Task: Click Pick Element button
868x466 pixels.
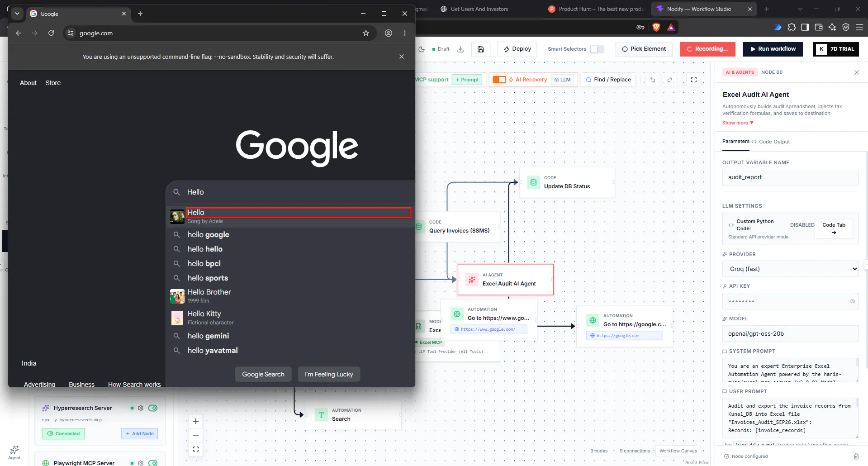Action: (644, 49)
